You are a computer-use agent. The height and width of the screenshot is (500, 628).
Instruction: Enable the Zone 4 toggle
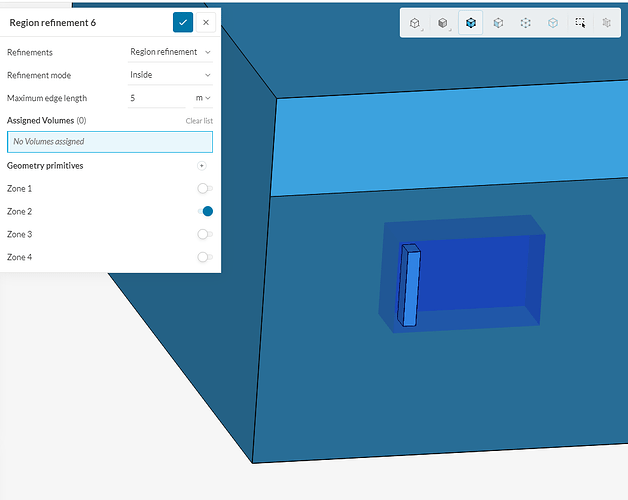pyautogui.click(x=205, y=257)
